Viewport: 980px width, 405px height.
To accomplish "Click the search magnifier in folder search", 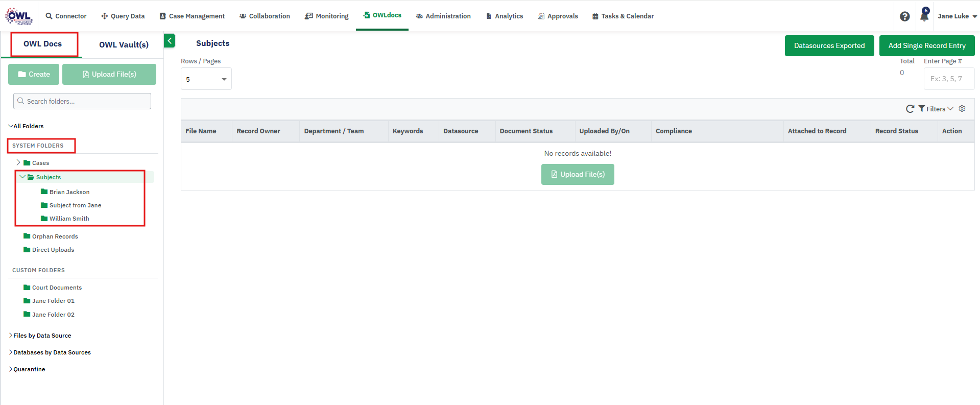I will pyautogui.click(x=21, y=101).
